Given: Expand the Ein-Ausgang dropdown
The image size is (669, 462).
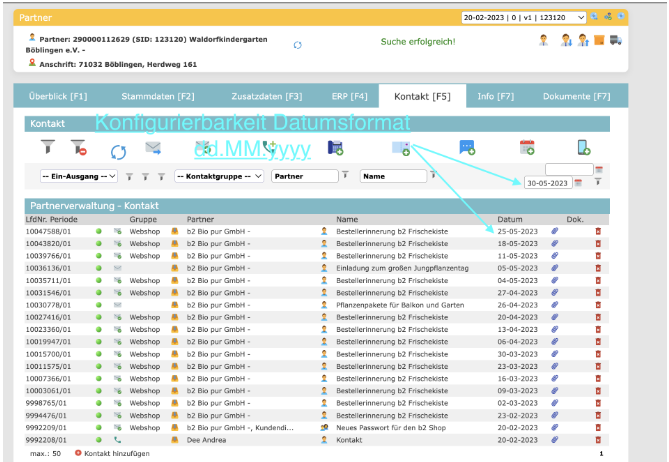Looking at the screenshot, I should coord(78,176).
